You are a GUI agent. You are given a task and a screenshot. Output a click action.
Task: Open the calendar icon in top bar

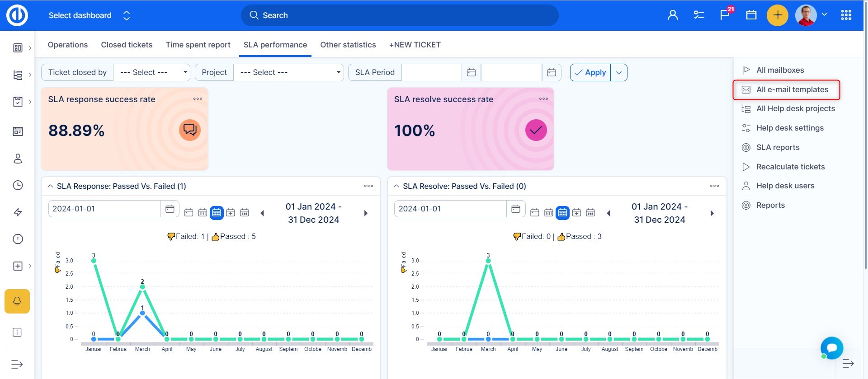tap(751, 15)
